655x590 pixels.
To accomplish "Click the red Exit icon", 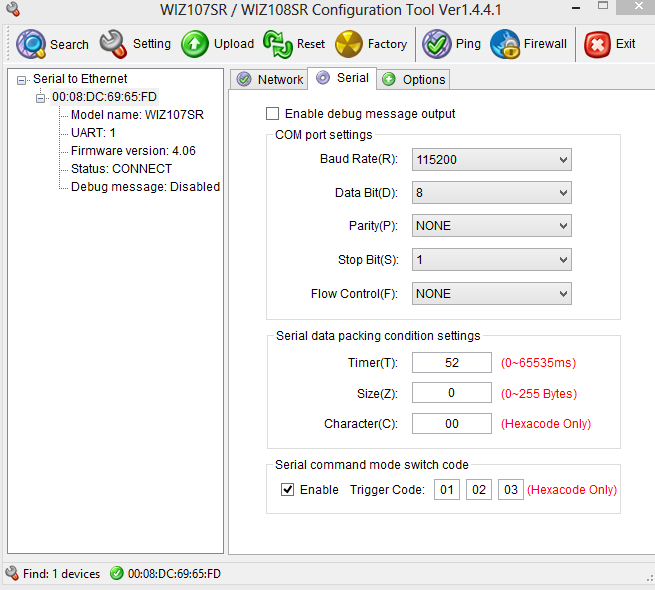I will (x=597, y=44).
